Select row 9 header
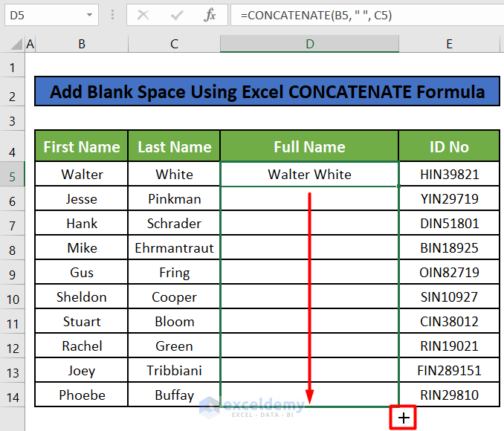The width and height of the screenshot is (504, 431). point(12,272)
